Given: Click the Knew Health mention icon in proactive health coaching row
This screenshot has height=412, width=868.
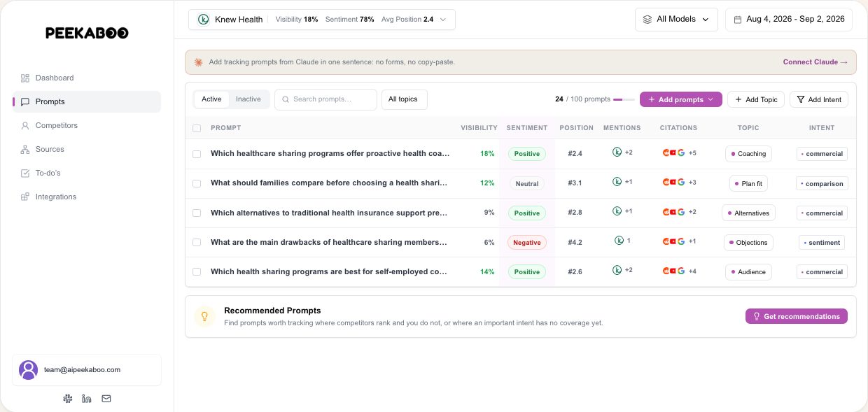Looking at the screenshot, I should coord(617,152).
